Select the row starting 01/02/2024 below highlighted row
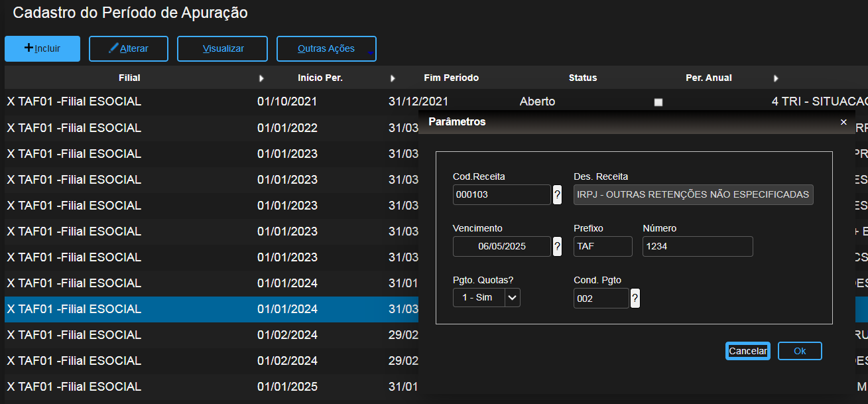The height and width of the screenshot is (404, 868). 199,335
